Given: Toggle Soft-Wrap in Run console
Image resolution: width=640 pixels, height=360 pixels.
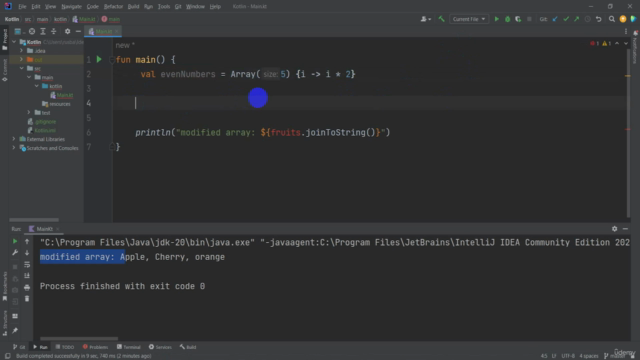Looking at the screenshot, I should tap(27, 264).
